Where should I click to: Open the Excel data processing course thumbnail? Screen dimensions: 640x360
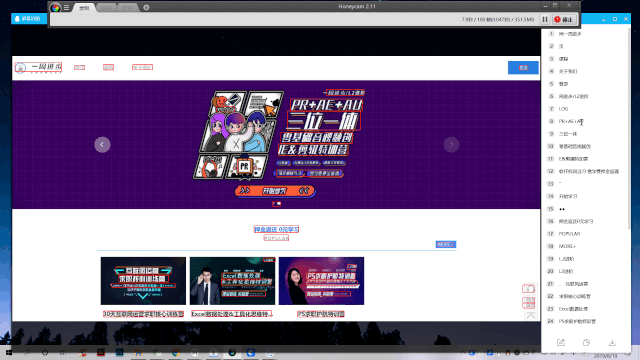[232, 281]
